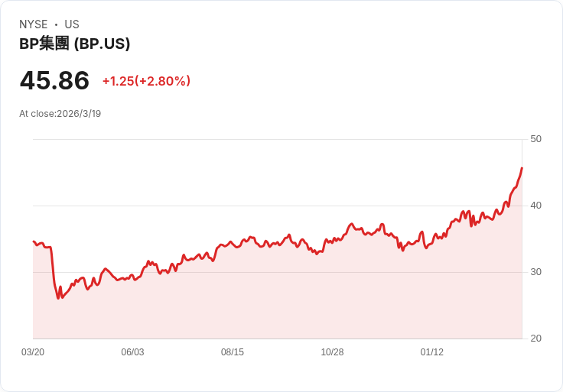Click the US market label
563x392 pixels.
[x=72, y=24]
